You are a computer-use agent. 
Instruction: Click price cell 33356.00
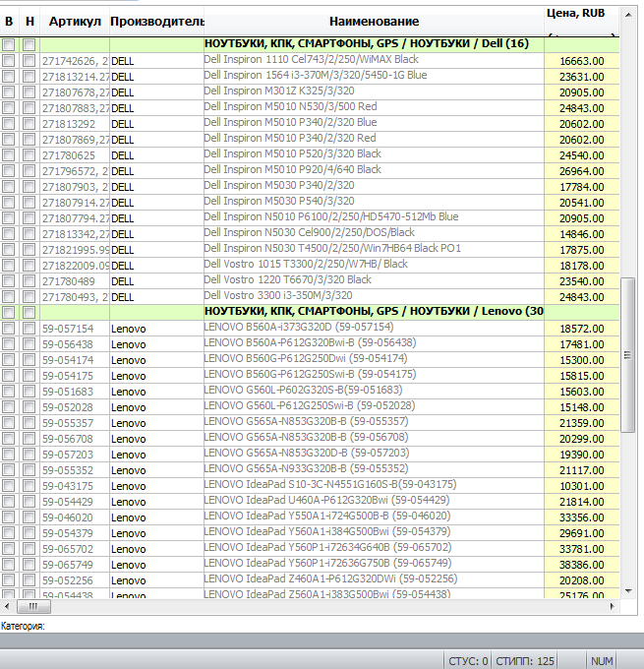582,517
